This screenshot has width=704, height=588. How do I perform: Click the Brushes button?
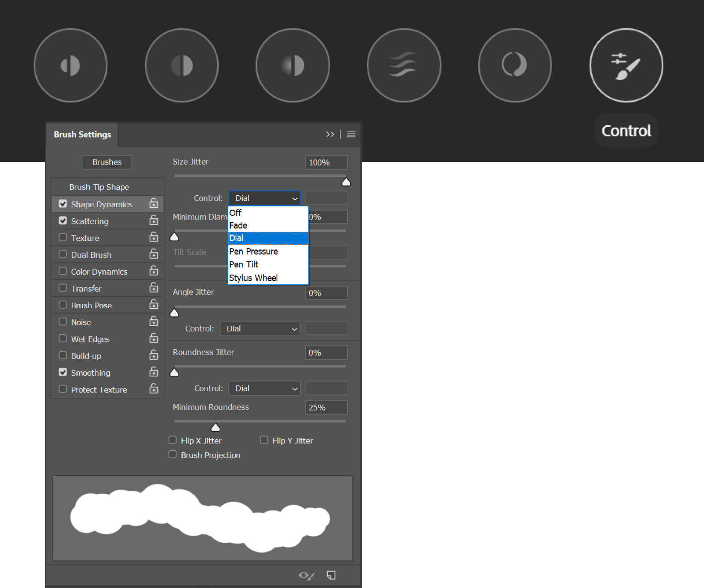click(107, 162)
